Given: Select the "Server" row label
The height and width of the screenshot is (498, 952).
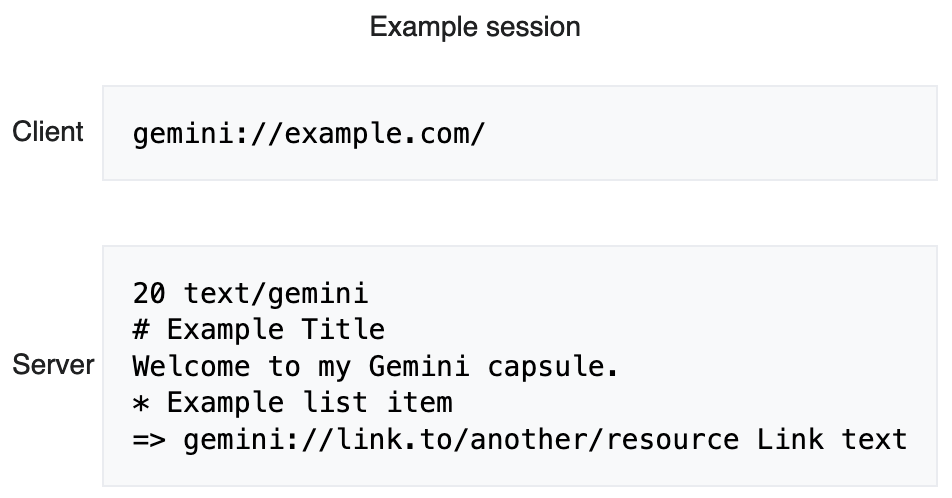Looking at the screenshot, I should pos(53,365).
